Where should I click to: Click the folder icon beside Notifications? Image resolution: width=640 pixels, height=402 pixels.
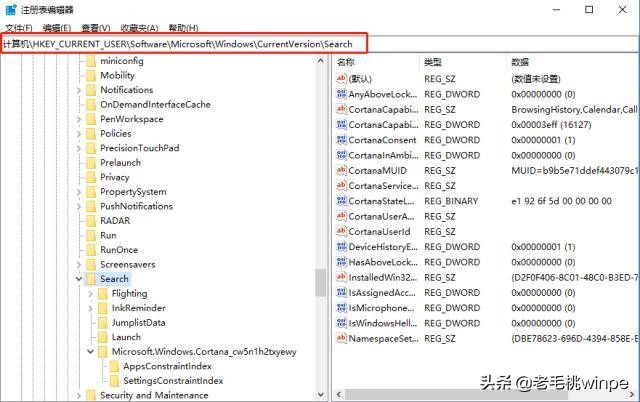click(91, 90)
